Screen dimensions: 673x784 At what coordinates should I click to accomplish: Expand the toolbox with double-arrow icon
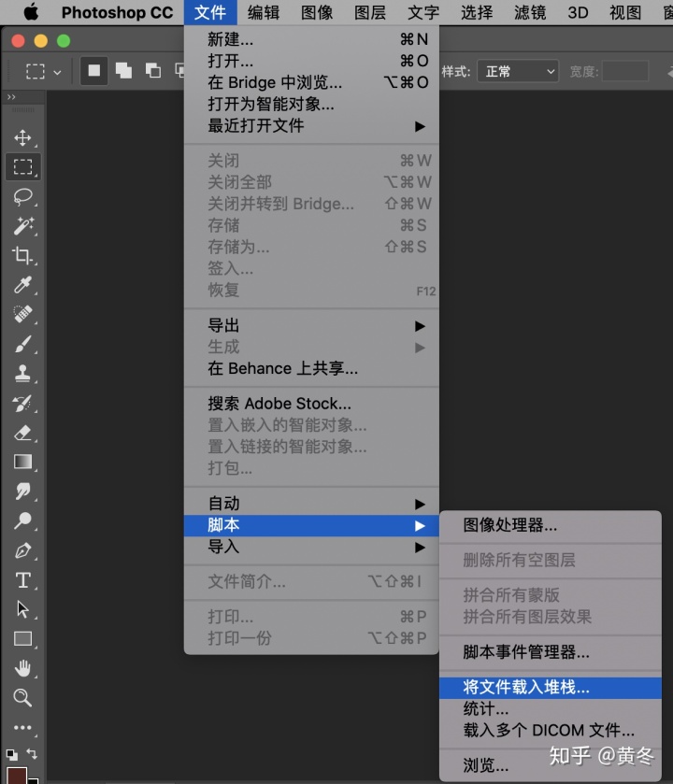point(11,96)
